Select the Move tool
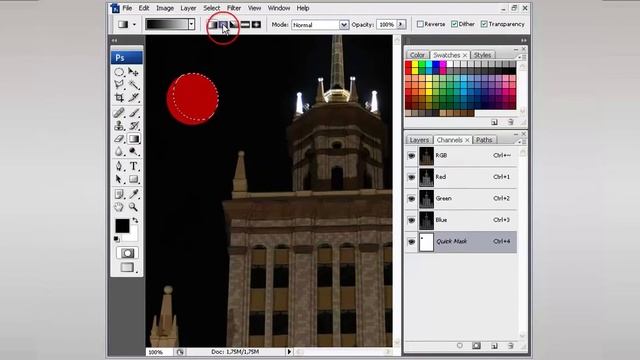Screen dimensions: 640x360 (x=133, y=72)
